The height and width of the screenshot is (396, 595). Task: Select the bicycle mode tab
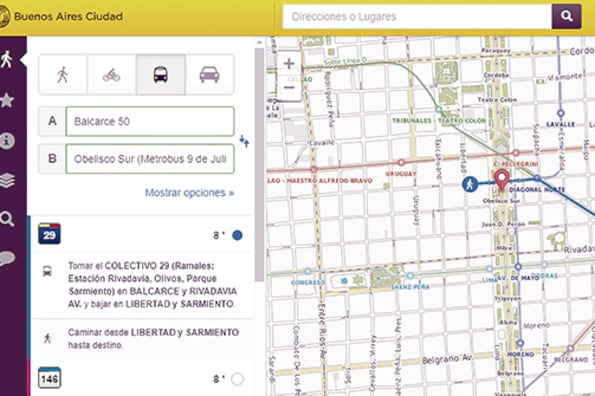click(x=112, y=74)
